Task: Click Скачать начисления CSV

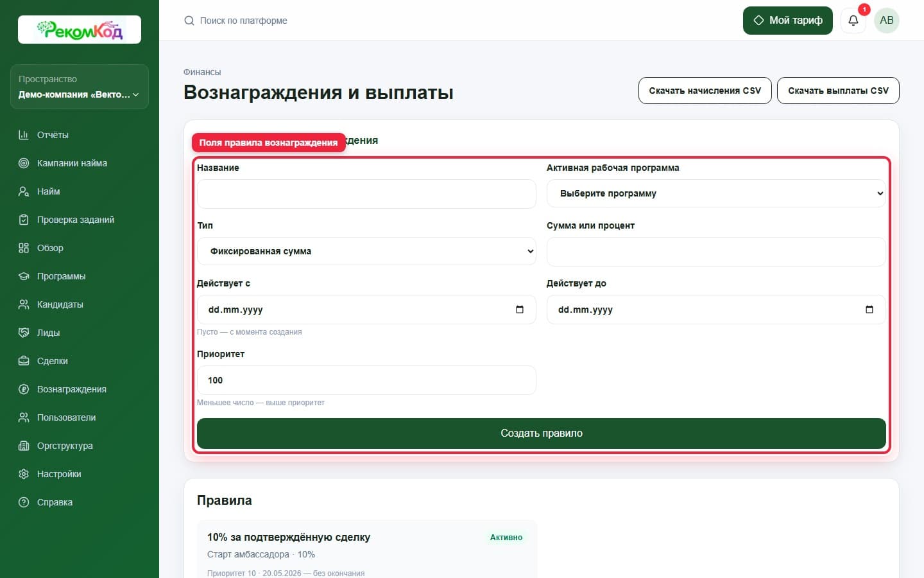Action: [705, 91]
